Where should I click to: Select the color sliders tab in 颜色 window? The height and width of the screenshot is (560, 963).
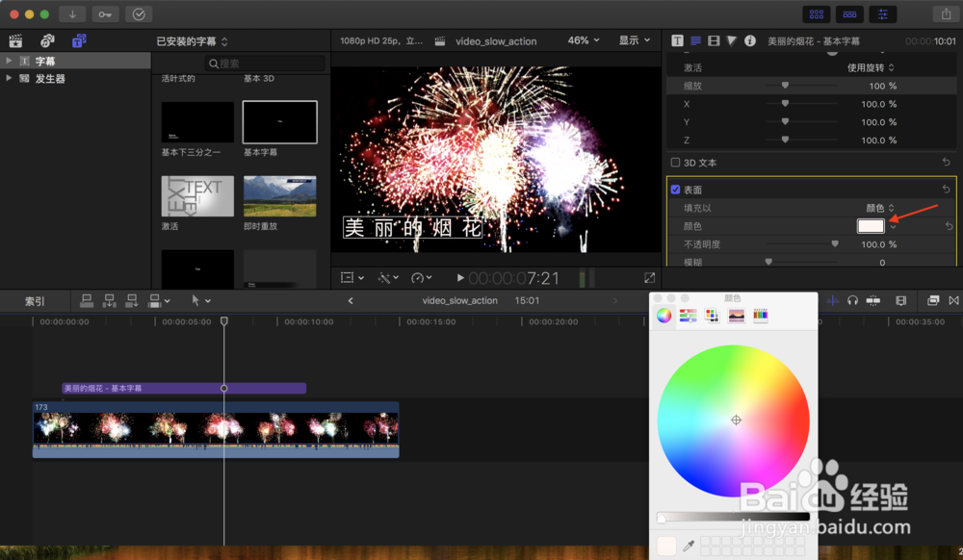tap(688, 316)
